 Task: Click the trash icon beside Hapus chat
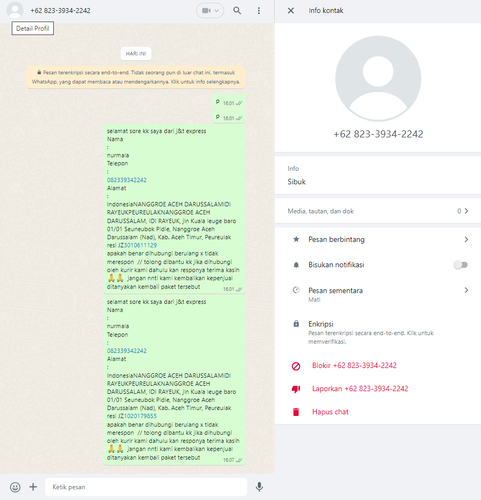296,412
